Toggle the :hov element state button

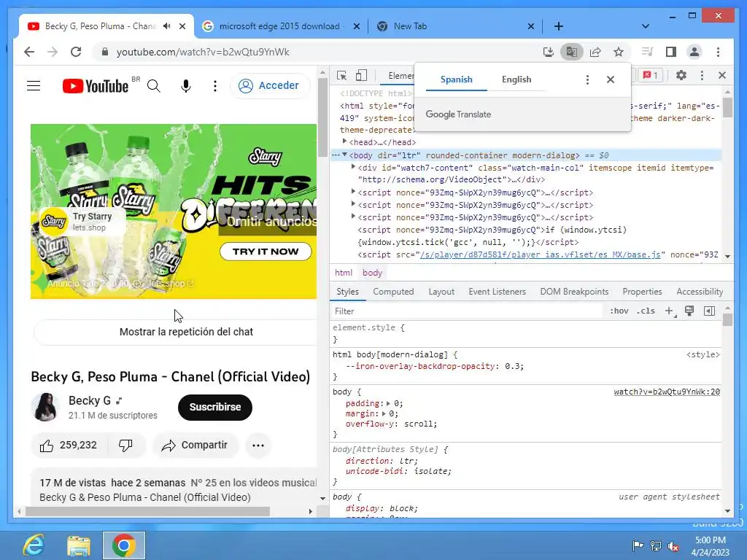pos(619,311)
